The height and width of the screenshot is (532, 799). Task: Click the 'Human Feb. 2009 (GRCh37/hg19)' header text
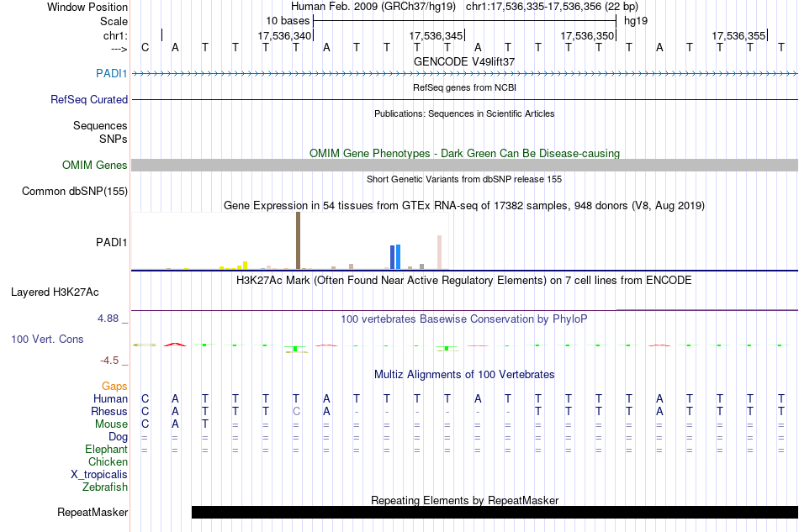(x=373, y=7)
